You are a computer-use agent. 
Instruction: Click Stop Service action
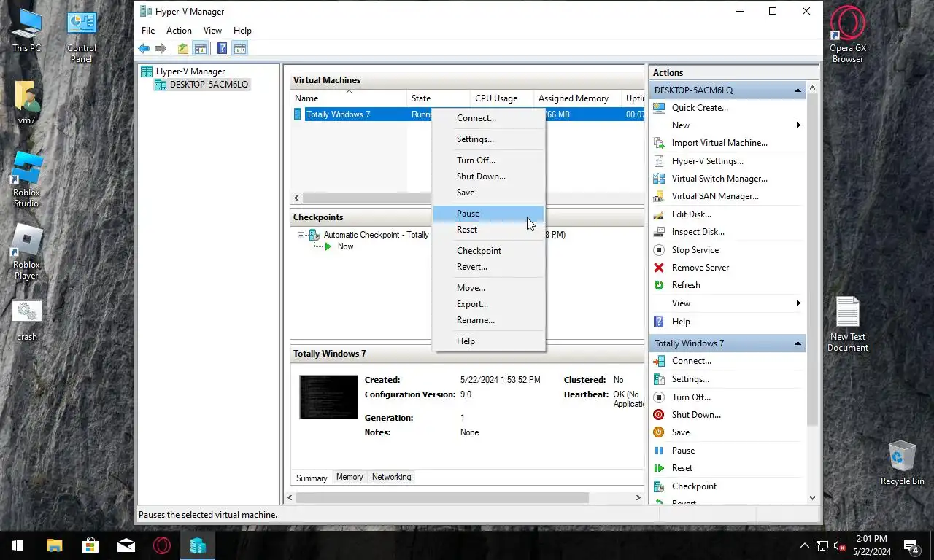695,250
